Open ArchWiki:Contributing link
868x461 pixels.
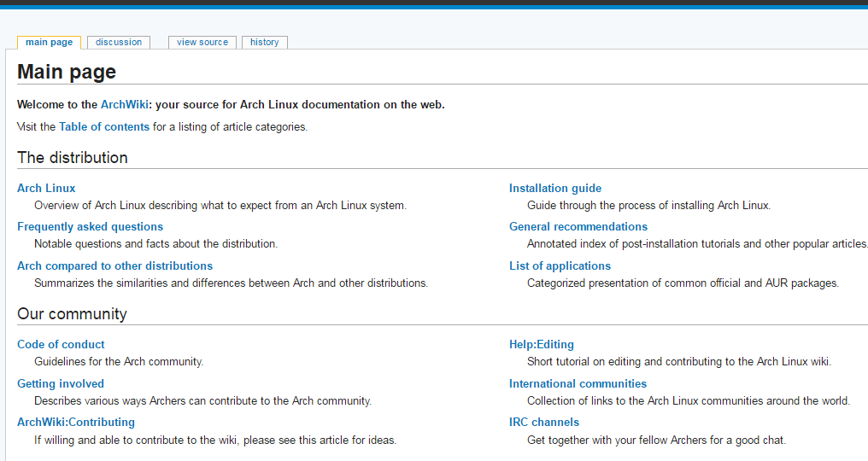click(x=76, y=422)
